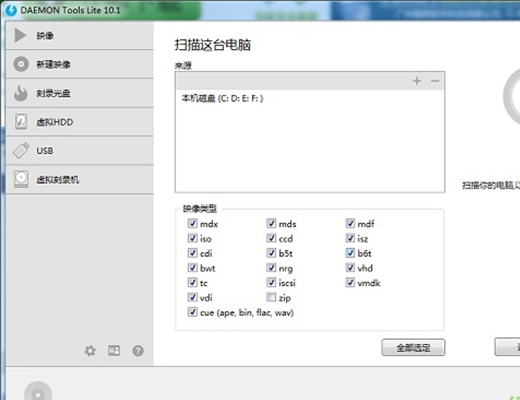Click the virtual burner drive icon
The height and width of the screenshot is (400, 520).
pyautogui.click(x=21, y=179)
